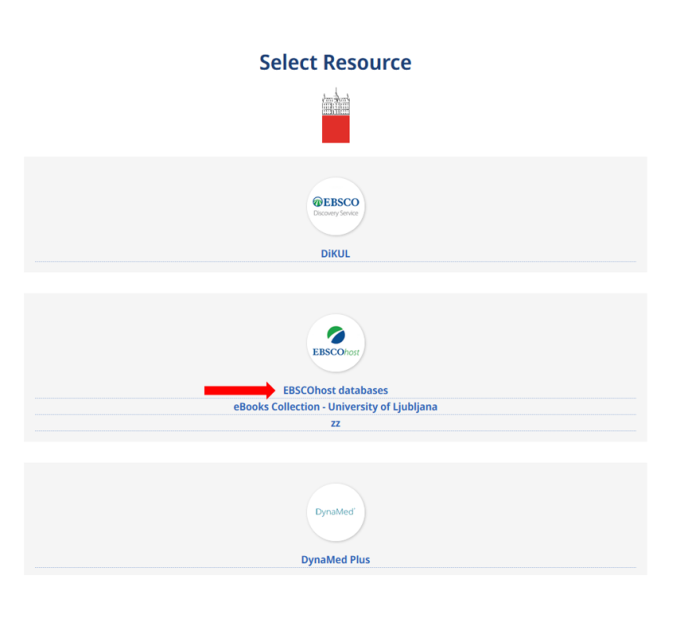The height and width of the screenshot is (630, 688).
Task: Open the EBSCO Discovery Service round logo
Action: click(336, 207)
